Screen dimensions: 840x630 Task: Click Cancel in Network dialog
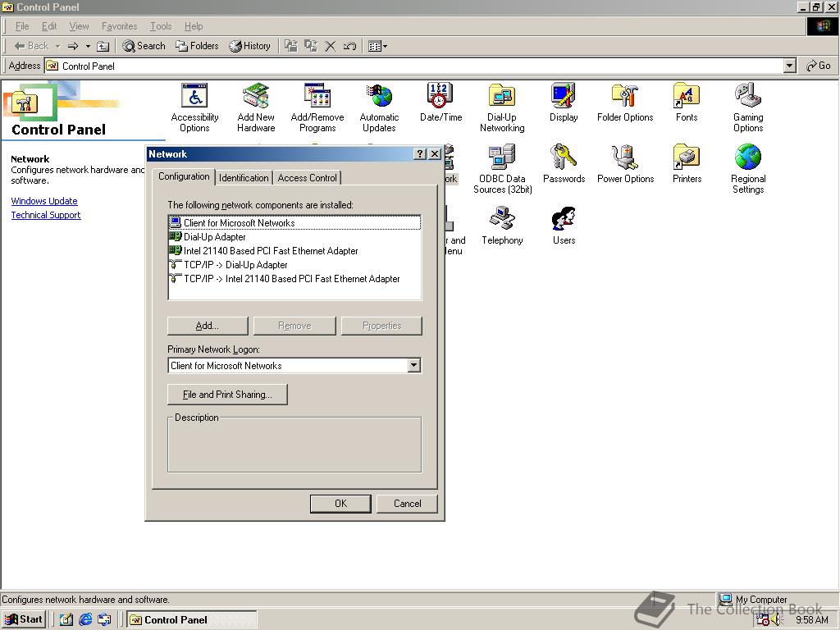pyautogui.click(x=407, y=504)
